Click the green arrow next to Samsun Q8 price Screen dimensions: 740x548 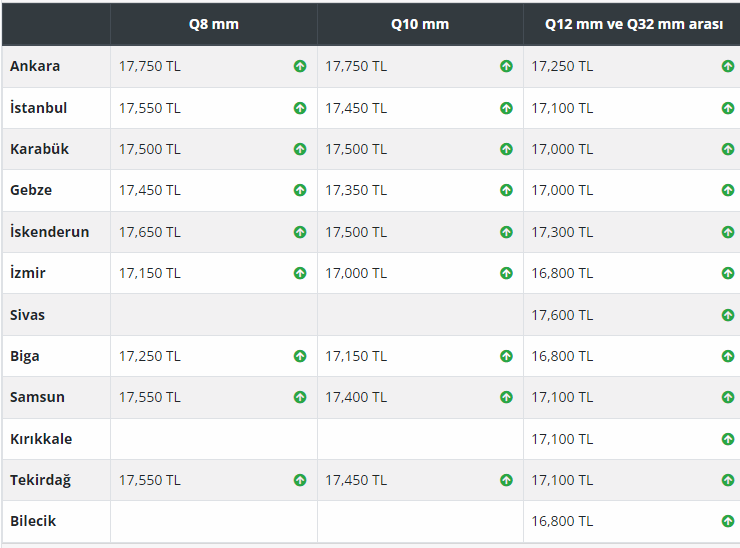point(300,397)
